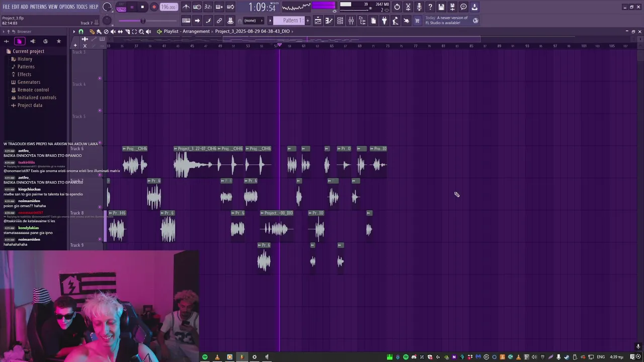Toggle the overdub icon
Viewport: 644px width, 362px height.
tap(219, 7)
